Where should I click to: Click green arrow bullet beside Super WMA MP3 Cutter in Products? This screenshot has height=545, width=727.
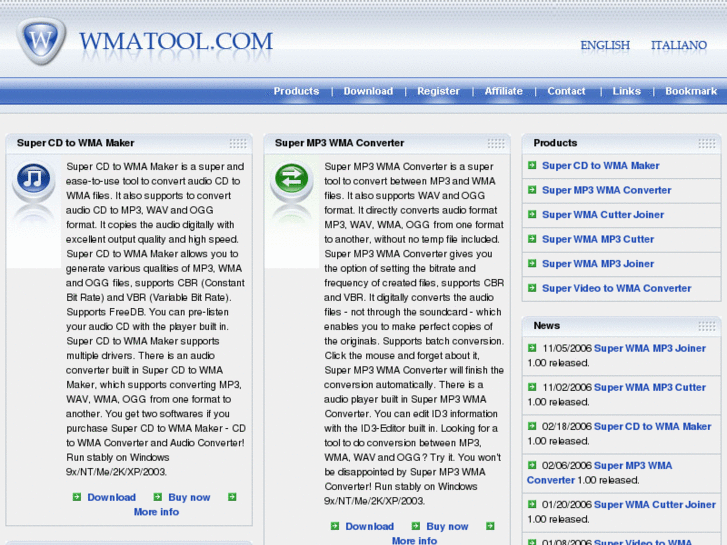(x=532, y=239)
